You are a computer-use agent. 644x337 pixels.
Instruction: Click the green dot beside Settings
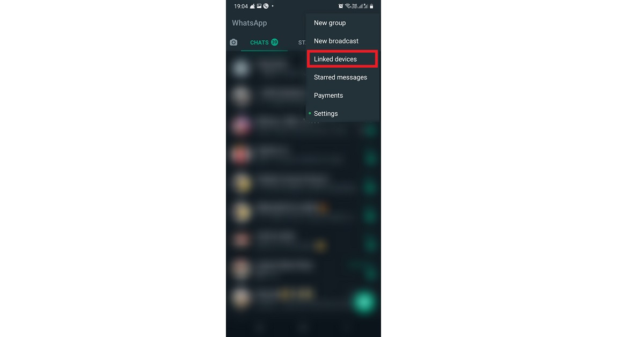click(x=310, y=113)
